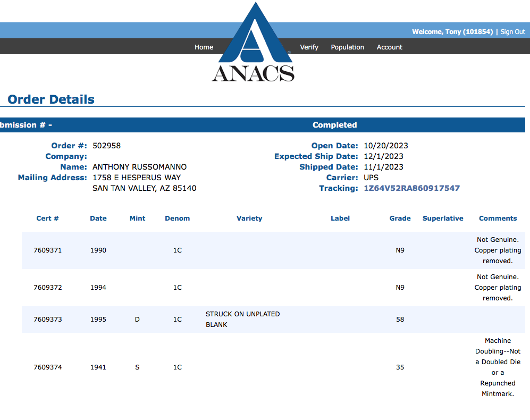530x420 pixels.
Task: Click the Variety column header
Action: pos(249,219)
